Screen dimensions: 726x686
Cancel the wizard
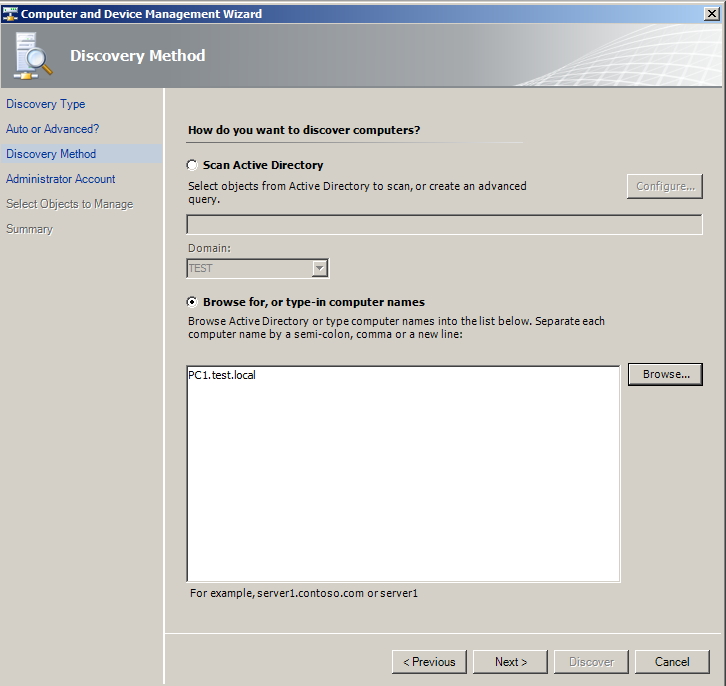(x=672, y=662)
